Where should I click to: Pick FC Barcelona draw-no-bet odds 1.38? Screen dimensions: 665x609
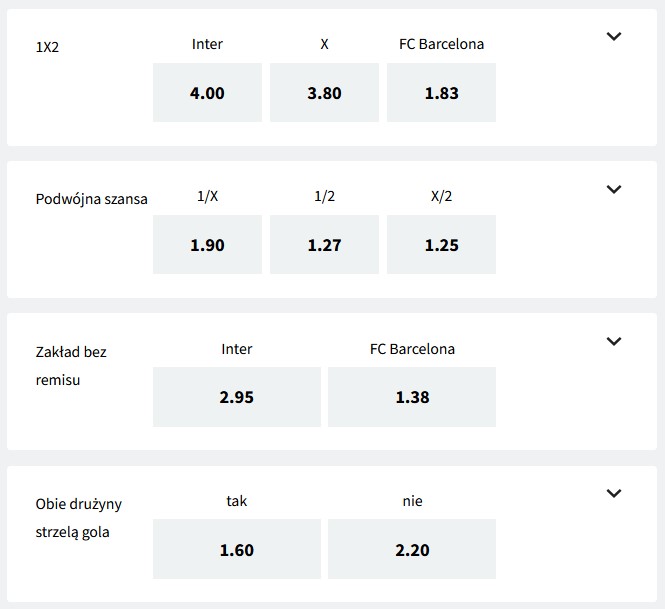pos(412,397)
